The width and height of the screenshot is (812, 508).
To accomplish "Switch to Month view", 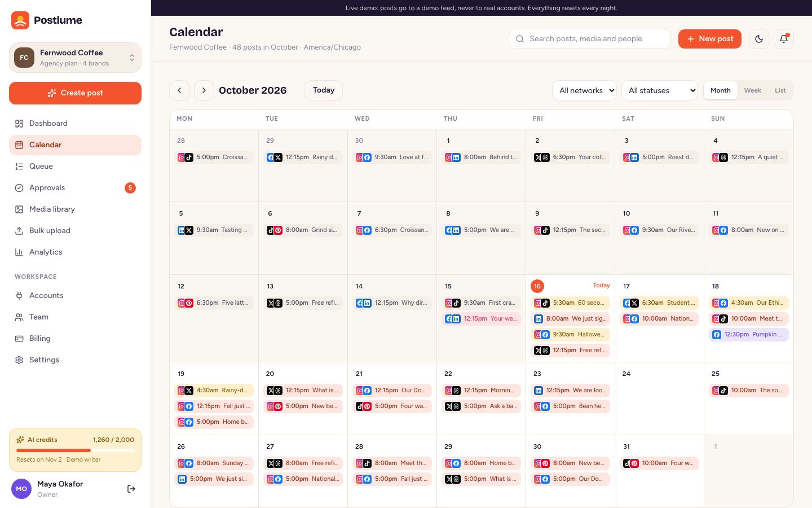I will coord(721,90).
